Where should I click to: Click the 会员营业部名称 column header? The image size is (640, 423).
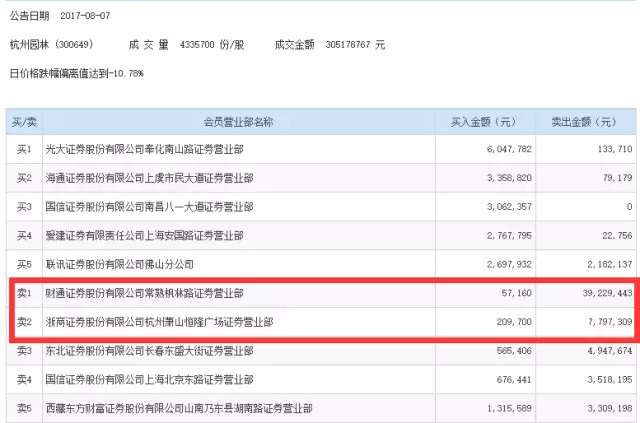[236, 121]
